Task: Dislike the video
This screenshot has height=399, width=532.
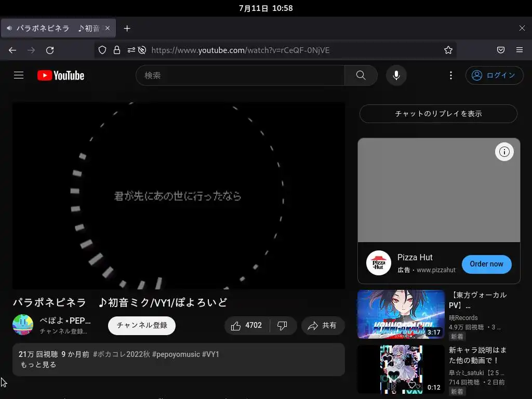Action: (x=282, y=326)
